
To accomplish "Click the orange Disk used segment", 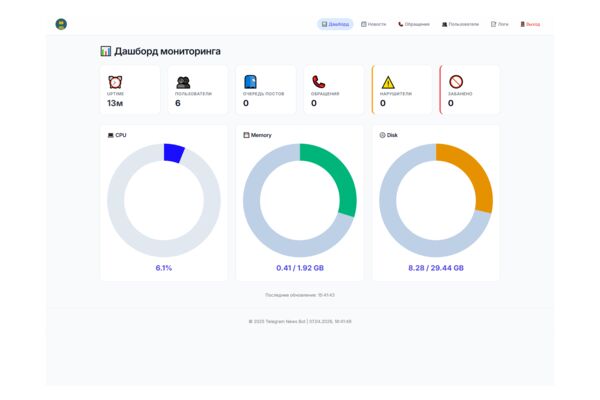I will tap(474, 170).
